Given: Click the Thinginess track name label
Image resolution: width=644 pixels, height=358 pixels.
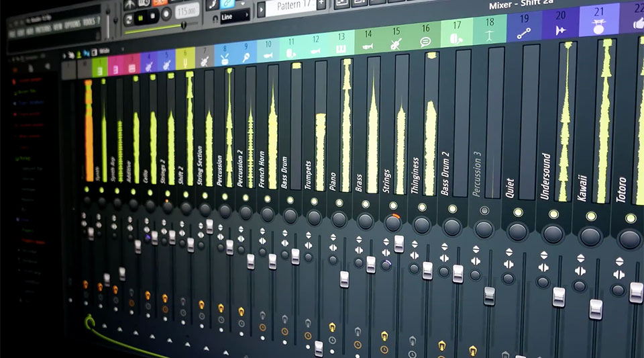Looking at the screenshot, I should [x=415, y=175].
